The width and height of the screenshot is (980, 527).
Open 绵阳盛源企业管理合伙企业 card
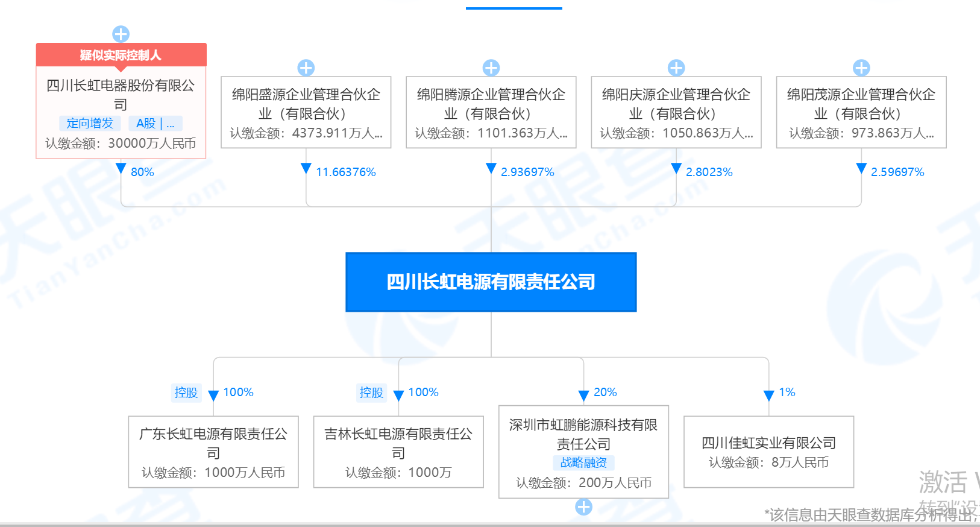[306, 112]
